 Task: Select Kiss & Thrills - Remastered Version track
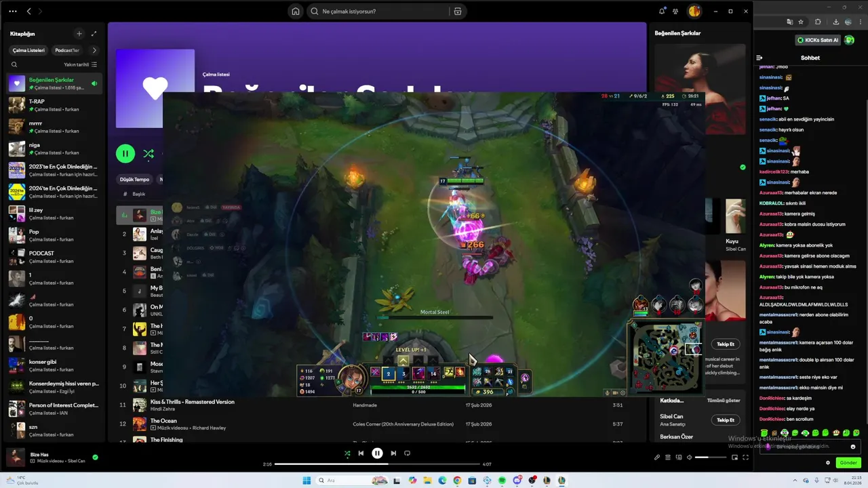[193, 402]
